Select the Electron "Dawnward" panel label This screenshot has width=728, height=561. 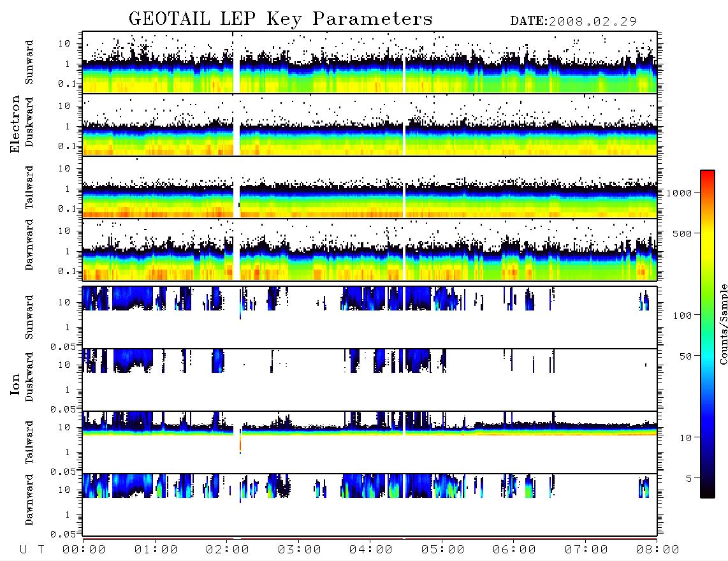[29, 245]
